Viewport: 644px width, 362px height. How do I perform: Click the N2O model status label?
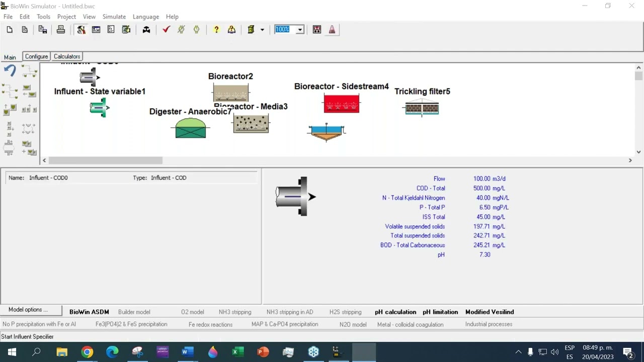pyautogui.click(x=353, y=324)
